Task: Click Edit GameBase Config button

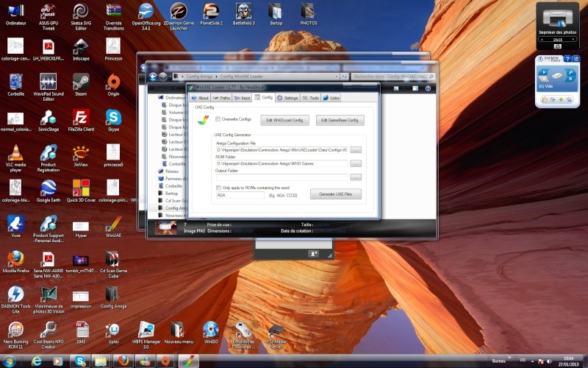Action: 340,120
